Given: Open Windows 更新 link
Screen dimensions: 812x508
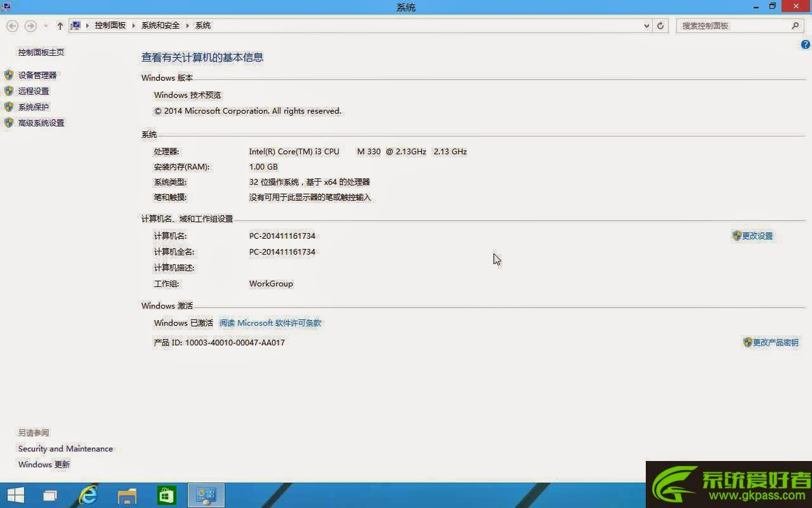Looking at the screenshot, I should pos(44,464).
